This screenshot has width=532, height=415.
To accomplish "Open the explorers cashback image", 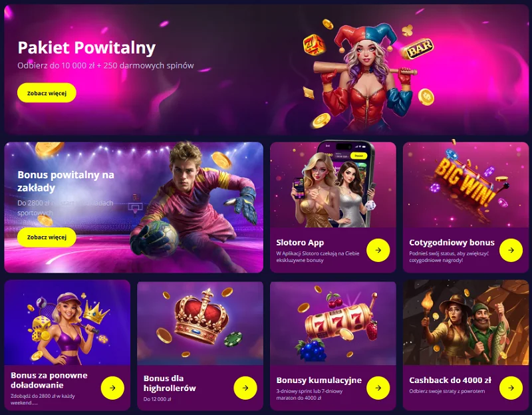I will click(x=466, y=323).
